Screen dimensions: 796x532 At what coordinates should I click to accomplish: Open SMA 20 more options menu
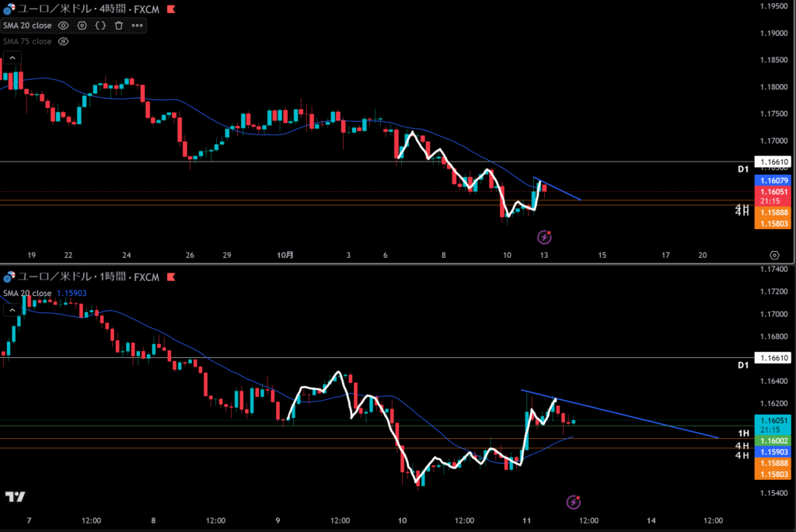pos(138,26)
